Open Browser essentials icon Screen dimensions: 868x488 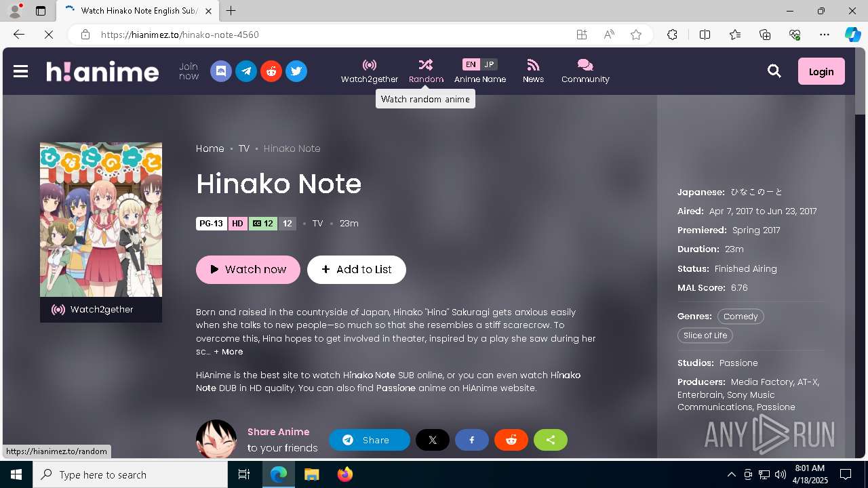[x=795, y=35]
